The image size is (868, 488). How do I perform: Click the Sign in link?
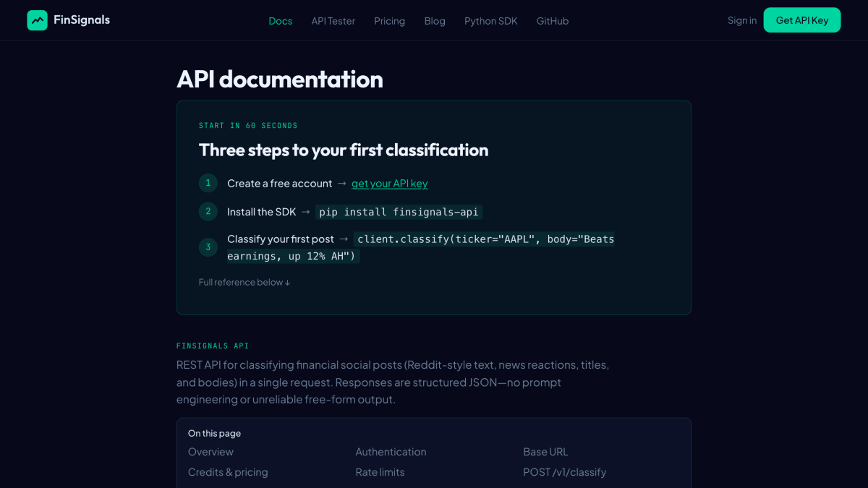click(x=742, y=20)
